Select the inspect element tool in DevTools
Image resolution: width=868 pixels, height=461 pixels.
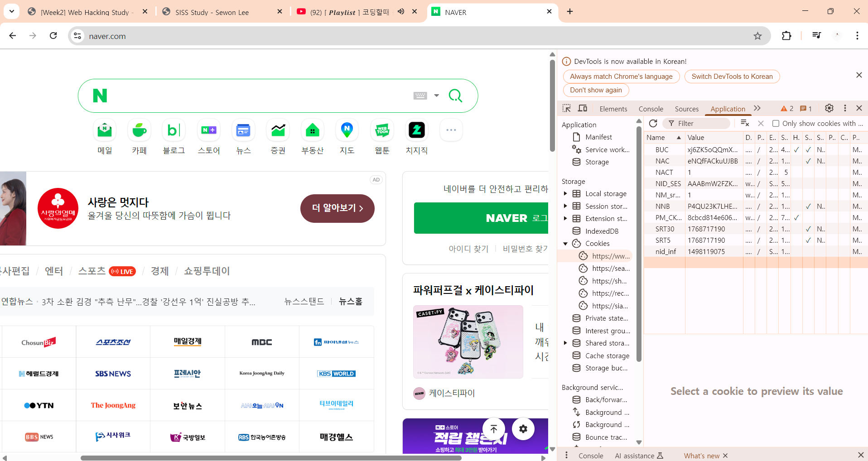[x=567, y=108]
